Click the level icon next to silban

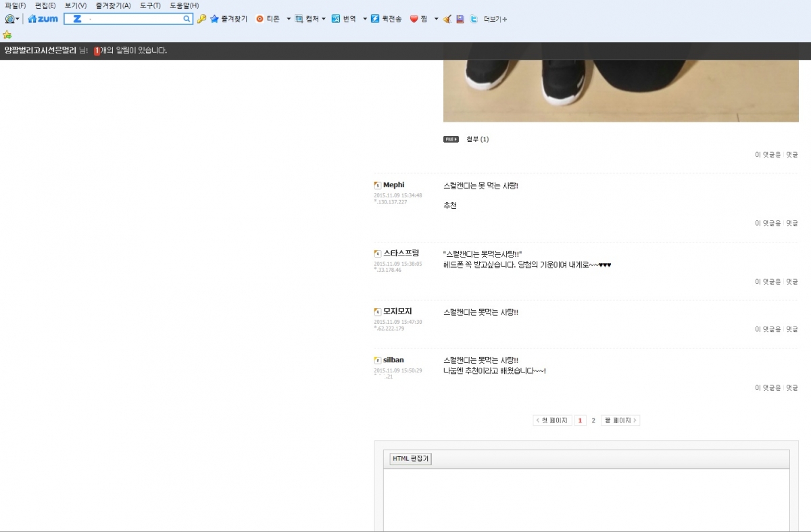point(377,360)
